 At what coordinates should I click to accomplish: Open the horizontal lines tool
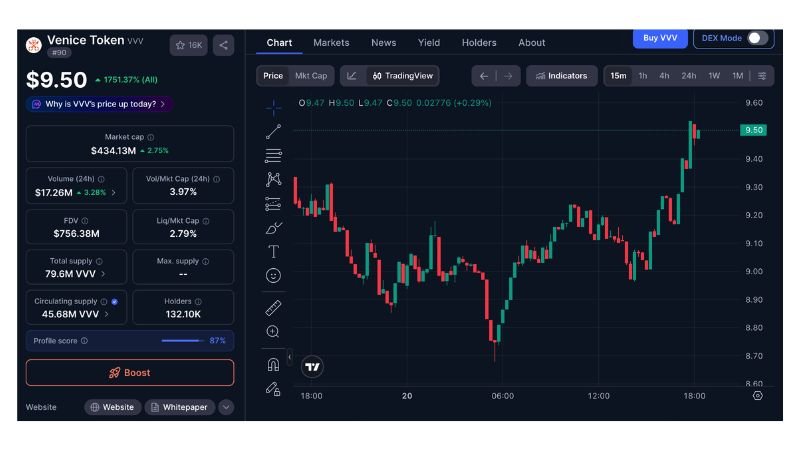pyautogui.click(x=273, y=156)
